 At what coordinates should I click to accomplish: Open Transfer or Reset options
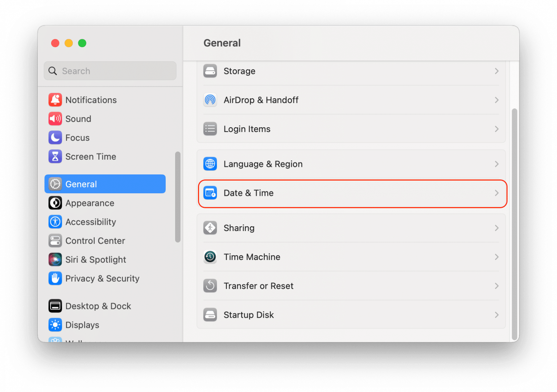coord(351,286)
